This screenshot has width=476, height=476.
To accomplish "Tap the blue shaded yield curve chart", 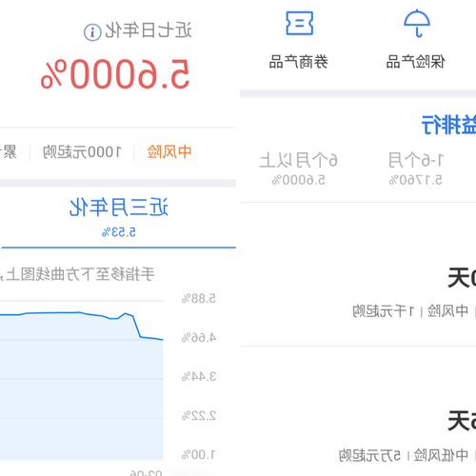I will click(x=82, y=387).
